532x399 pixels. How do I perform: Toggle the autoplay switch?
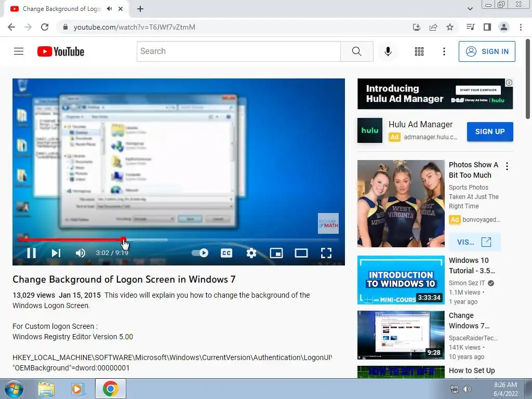[200, 253]
